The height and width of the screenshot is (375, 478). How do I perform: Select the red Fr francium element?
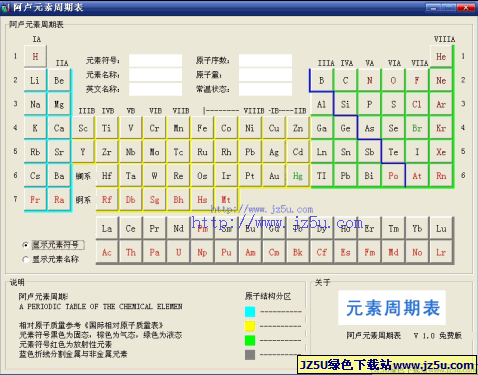(x=35, y=200)
